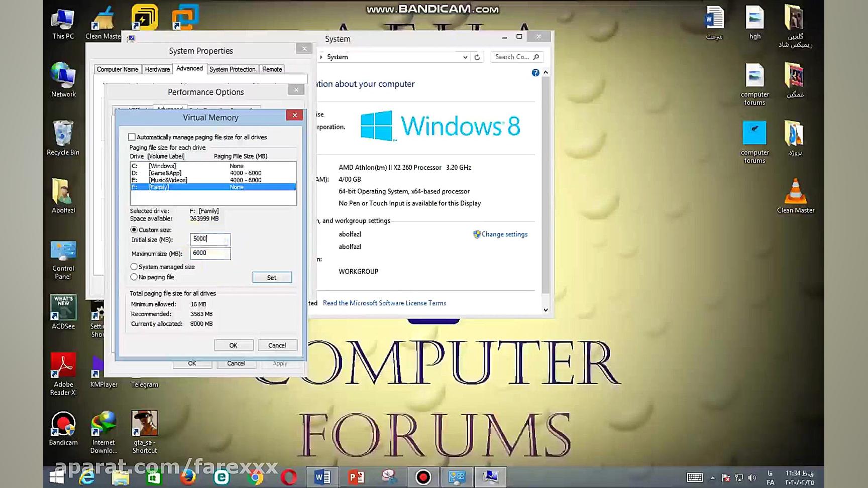The width and height of the screenshot is (868, 488).
Task: Open Microsoft Software License Terms link
Action: [384, 303]
